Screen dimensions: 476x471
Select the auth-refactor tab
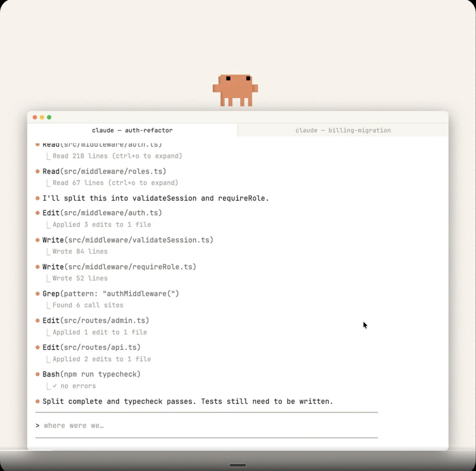coord(132,130)
